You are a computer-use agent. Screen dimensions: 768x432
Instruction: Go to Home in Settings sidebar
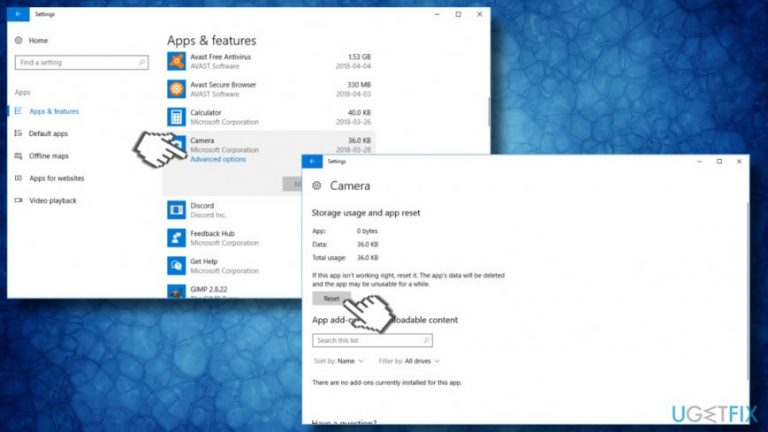[38, 40]
